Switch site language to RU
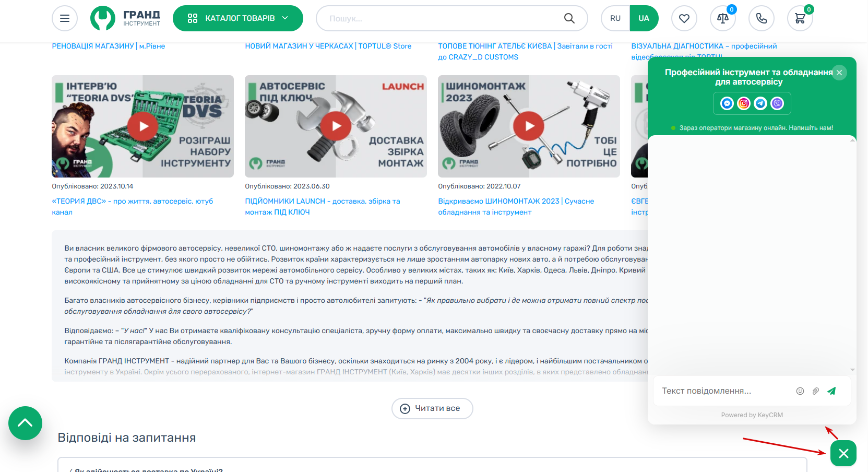 [615, 18]
